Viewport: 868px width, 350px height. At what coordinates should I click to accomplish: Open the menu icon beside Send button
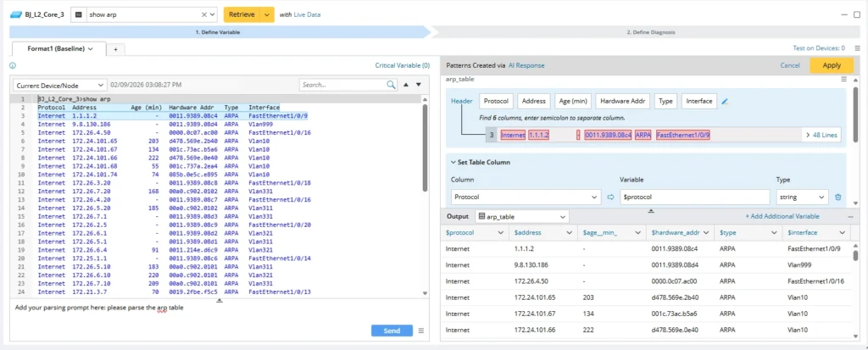(421, 331)
